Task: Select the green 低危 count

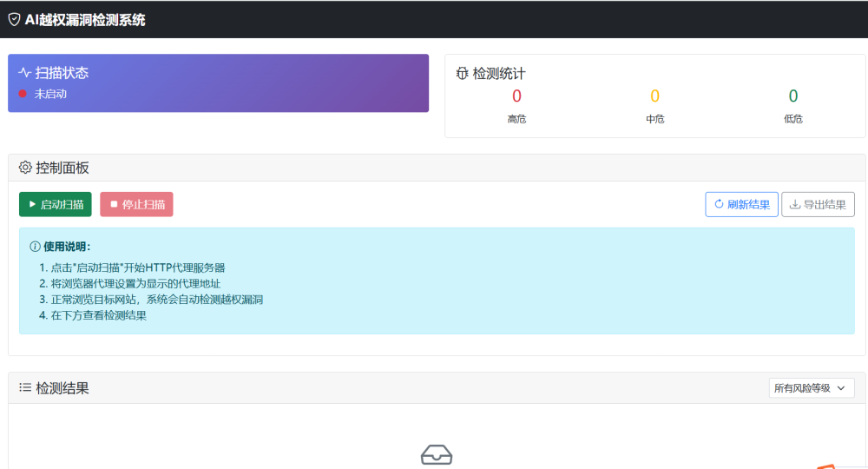Action: click(792, 96)
